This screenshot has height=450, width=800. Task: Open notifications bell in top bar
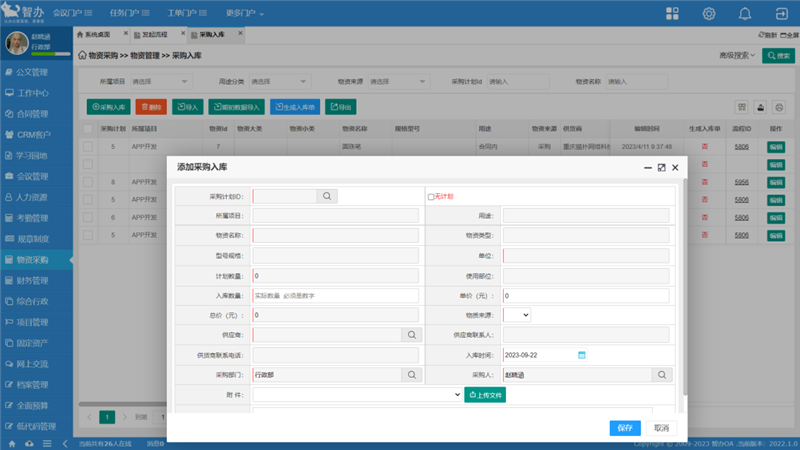pyautogui.click(x=745, y=14)
